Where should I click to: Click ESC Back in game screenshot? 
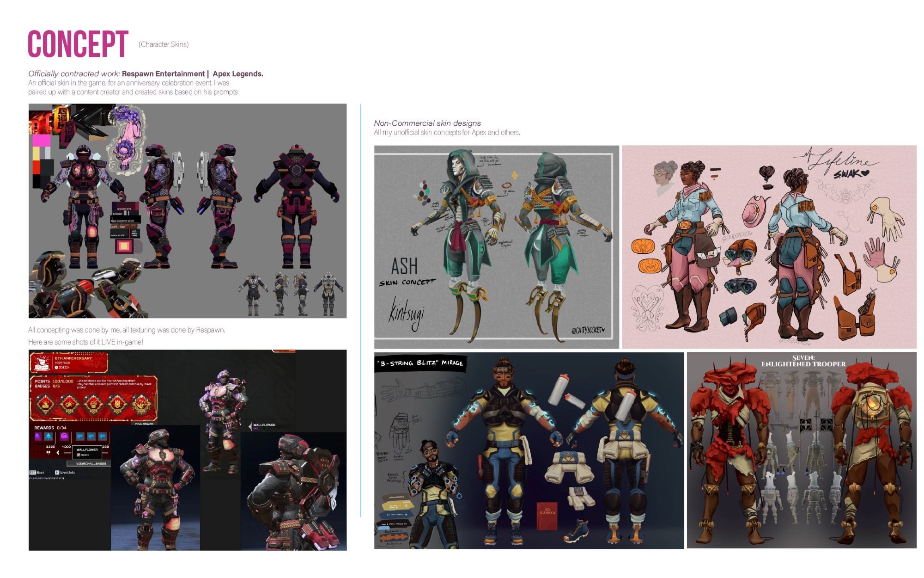37,473
